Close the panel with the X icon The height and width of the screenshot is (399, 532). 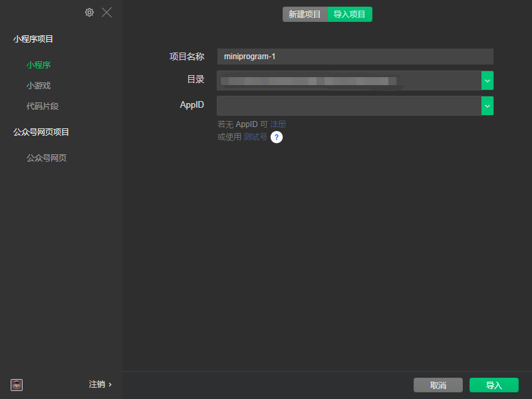(x=107, y=13)
